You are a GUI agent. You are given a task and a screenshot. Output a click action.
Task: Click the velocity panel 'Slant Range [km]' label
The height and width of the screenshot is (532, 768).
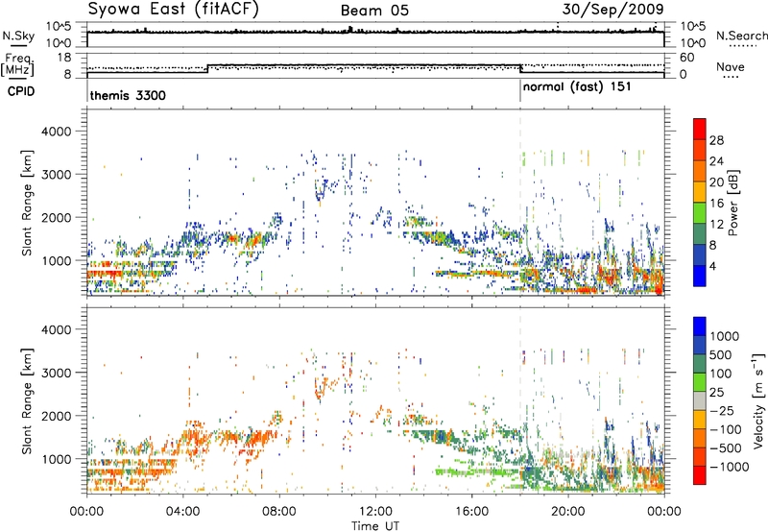(27, 401)
